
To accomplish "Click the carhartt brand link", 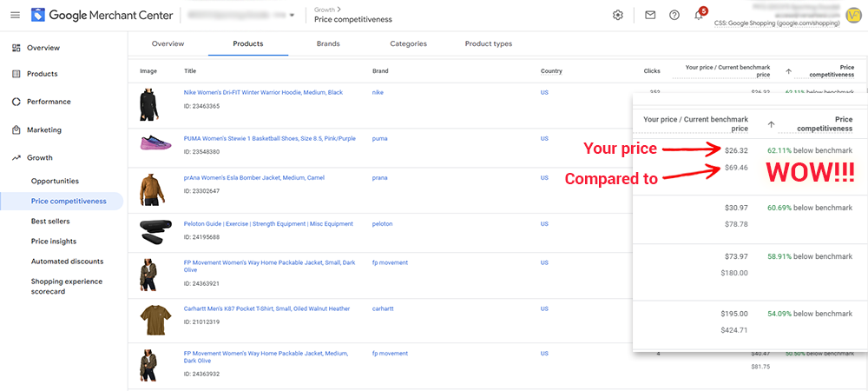I will coord(383,308).
